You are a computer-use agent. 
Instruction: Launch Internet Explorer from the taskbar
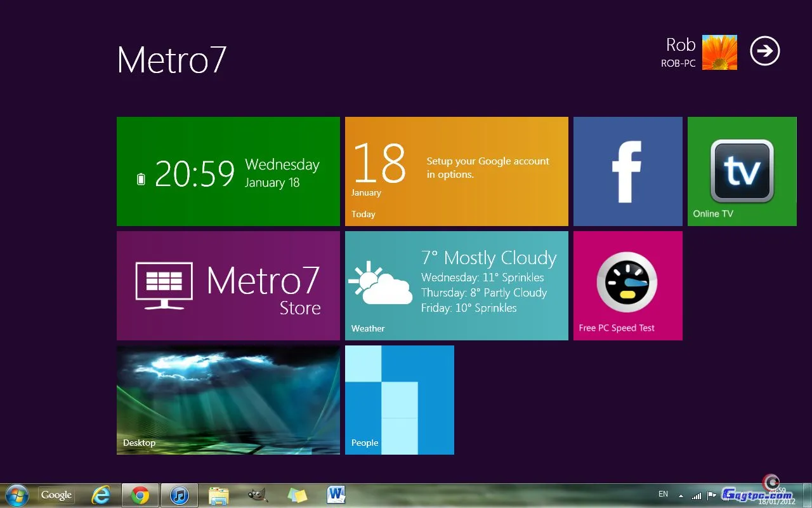pyautogui.click(x=101, y=495)
